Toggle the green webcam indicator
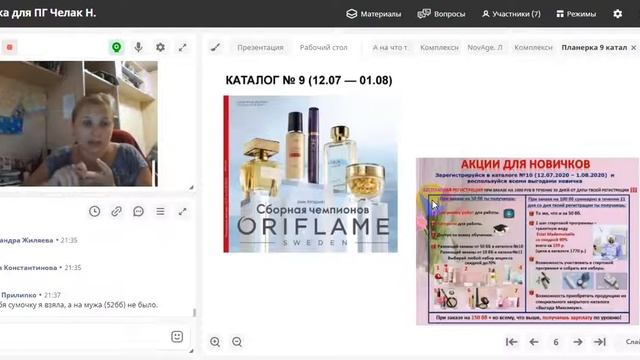The height and width of the screenshot is (360, 640). point(116,47)
